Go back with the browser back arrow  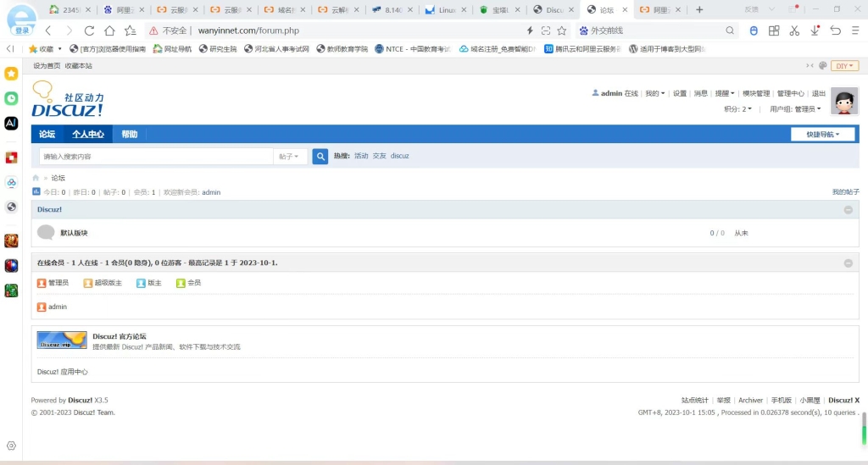[48, 30]
